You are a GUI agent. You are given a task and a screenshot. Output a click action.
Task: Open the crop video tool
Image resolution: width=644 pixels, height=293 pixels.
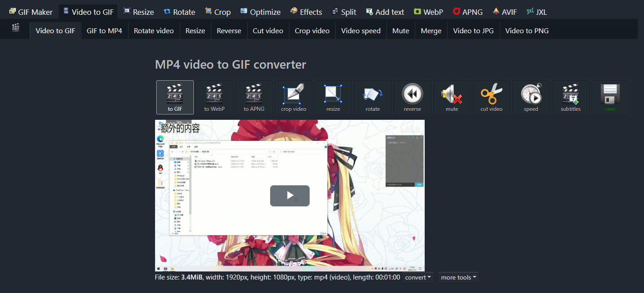[x=293, y=97]
